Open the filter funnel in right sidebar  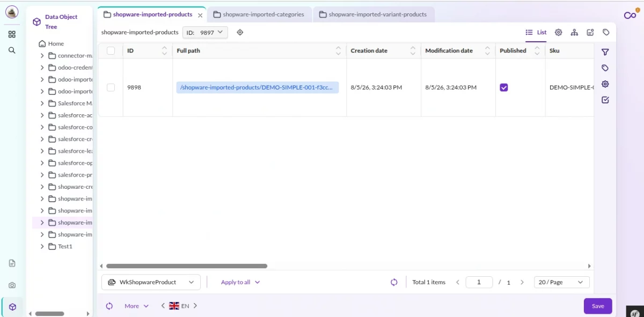(x=605, y=52)
